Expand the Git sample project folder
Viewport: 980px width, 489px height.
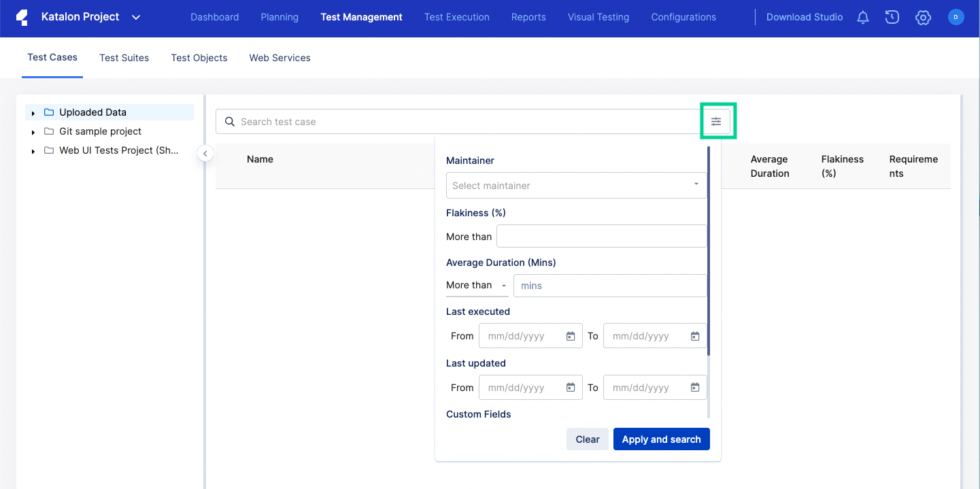[33, 132]
